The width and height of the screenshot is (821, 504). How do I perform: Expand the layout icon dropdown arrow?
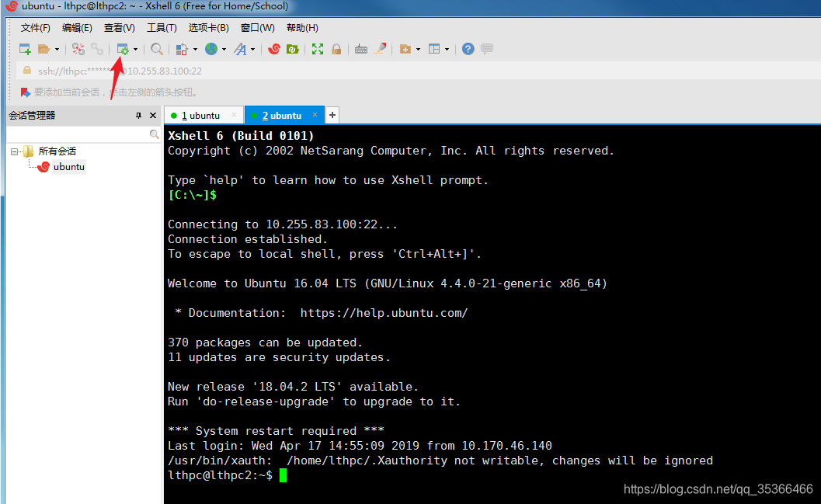click(x=447, y=49)
